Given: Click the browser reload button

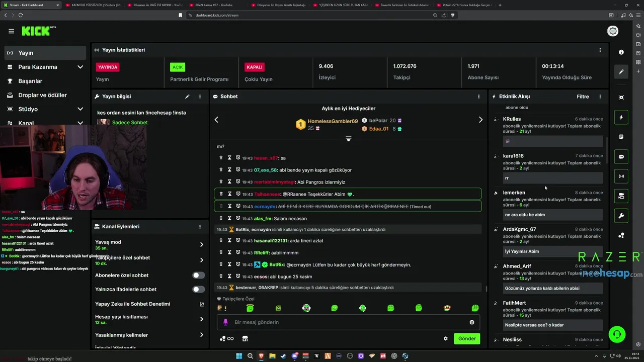Looking at the screenshot, I should [x=21, y=15].
